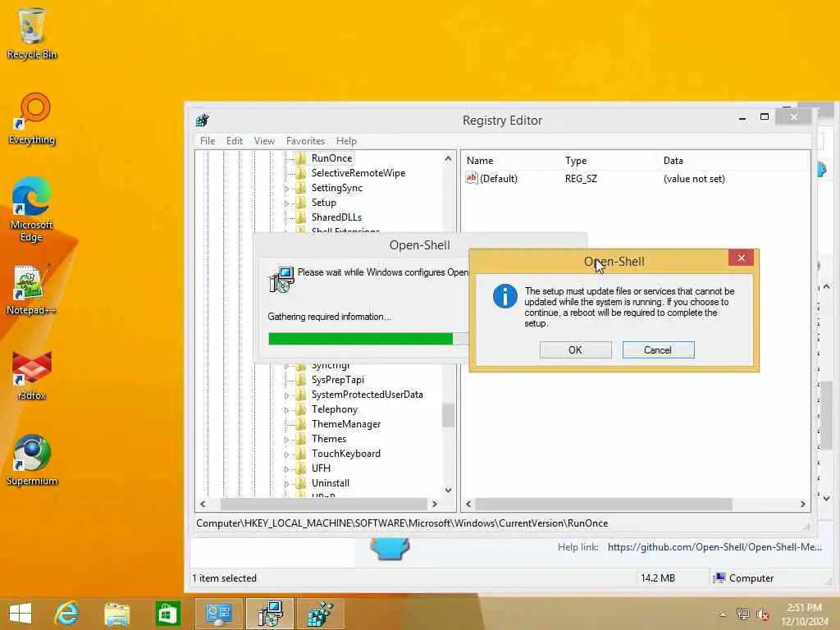Viewport: 840px width, 630px height.
Task: Click the info icon in Open-Shell dialog
Action: (505, 296)
